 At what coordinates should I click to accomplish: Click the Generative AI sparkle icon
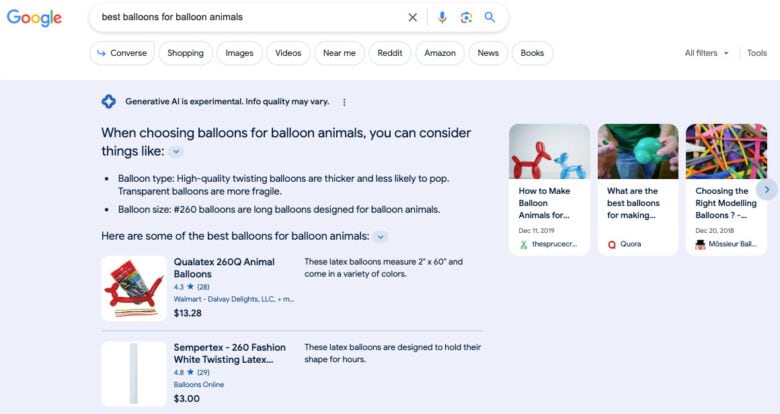(x=108, y=102)
